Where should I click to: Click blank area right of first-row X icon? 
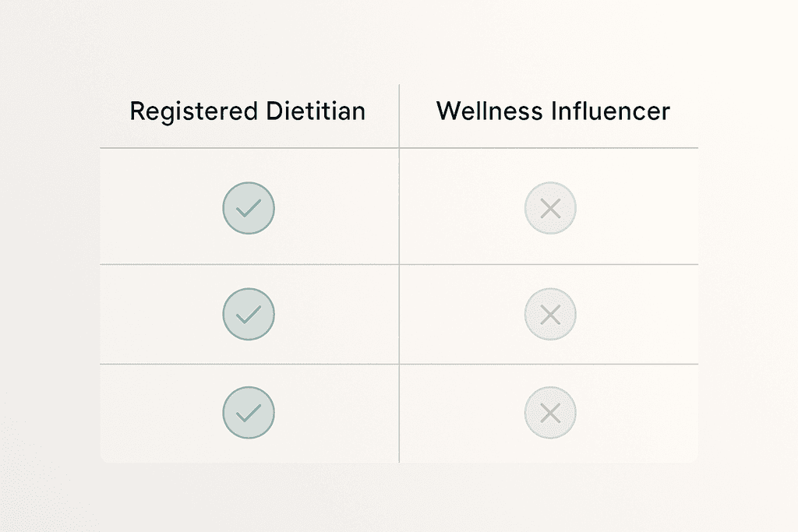coord(639,208)
